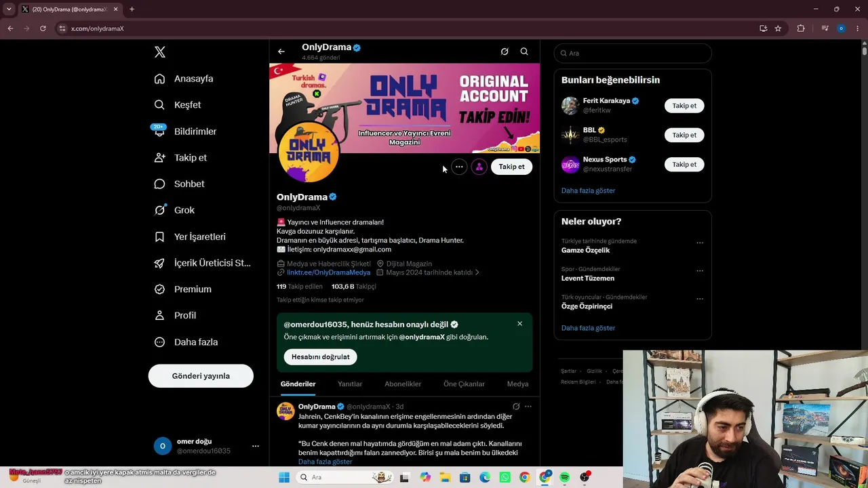Show more trends under Neler oluyor

pos(588,328)
